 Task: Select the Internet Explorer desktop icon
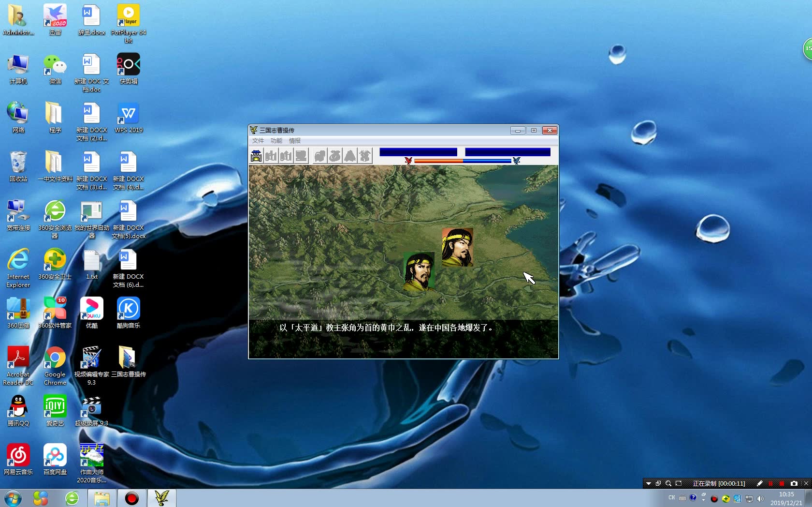[x=18, y=268]
